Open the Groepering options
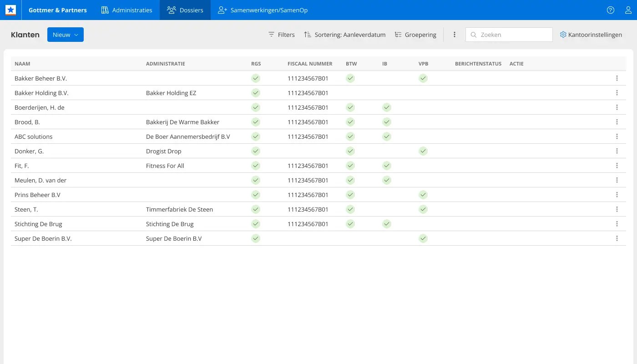Screen dimensions: 637x364 415,35
